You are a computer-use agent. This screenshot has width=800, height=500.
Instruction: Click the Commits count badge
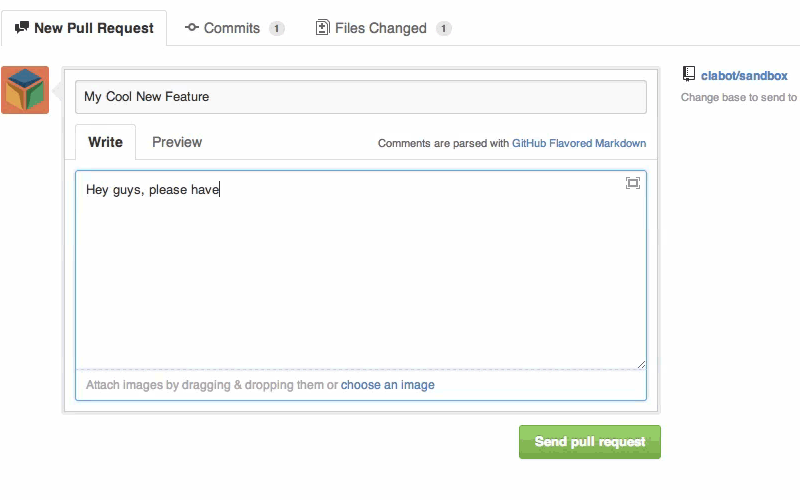point(277,29)
